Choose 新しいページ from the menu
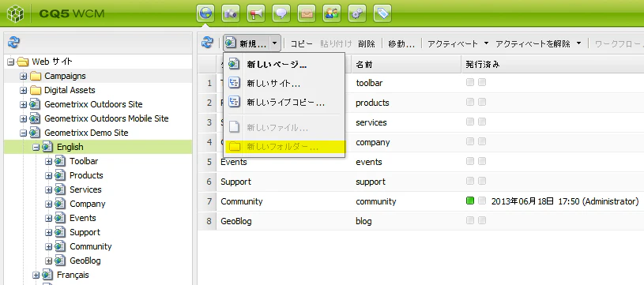 click(284, 64)
